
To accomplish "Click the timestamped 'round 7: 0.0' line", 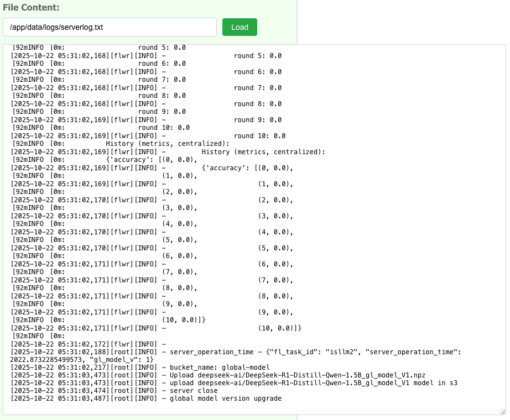I will pos(146,88).
